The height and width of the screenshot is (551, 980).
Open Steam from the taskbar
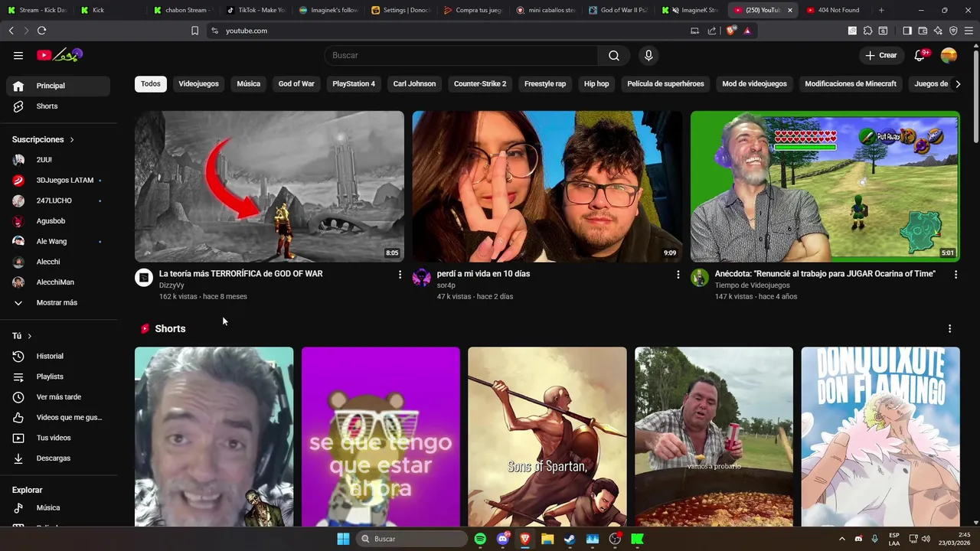[570, 539]
